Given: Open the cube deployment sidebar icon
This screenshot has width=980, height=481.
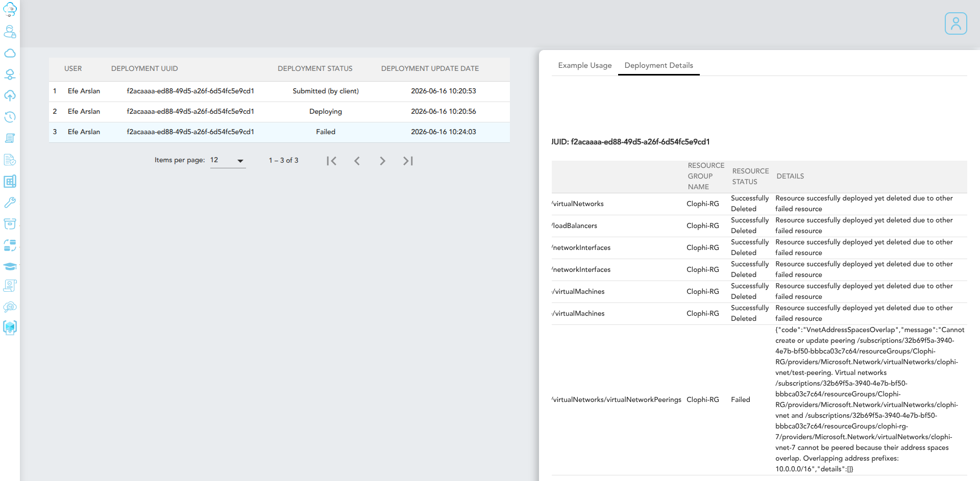Looking at the screenshot, I should pyautogui.click(x=10, y=327).
